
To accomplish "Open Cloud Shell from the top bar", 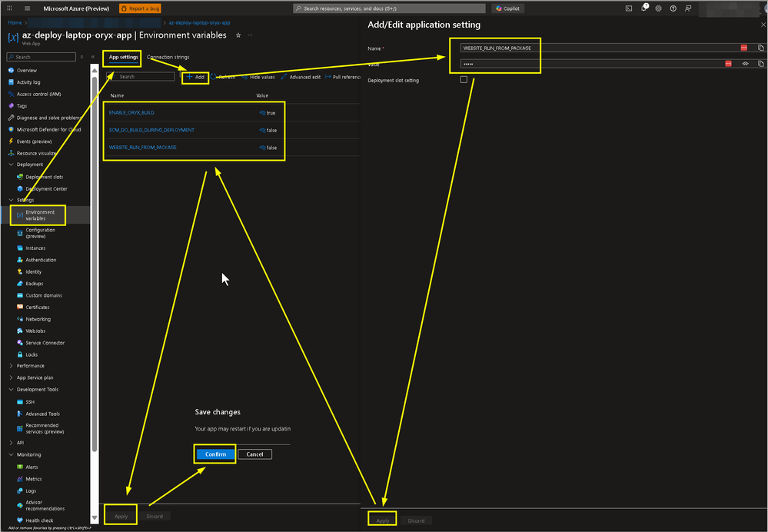I will tap(629, 8).
